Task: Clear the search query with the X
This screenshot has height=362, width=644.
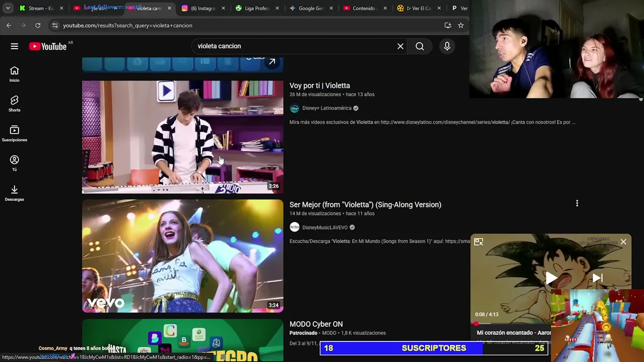Action: 400,46
